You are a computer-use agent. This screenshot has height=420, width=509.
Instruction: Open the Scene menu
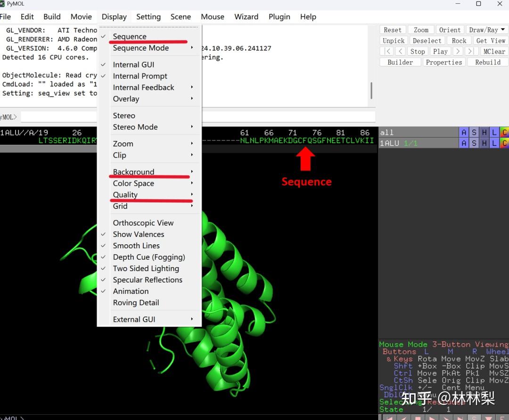(181, 16)
